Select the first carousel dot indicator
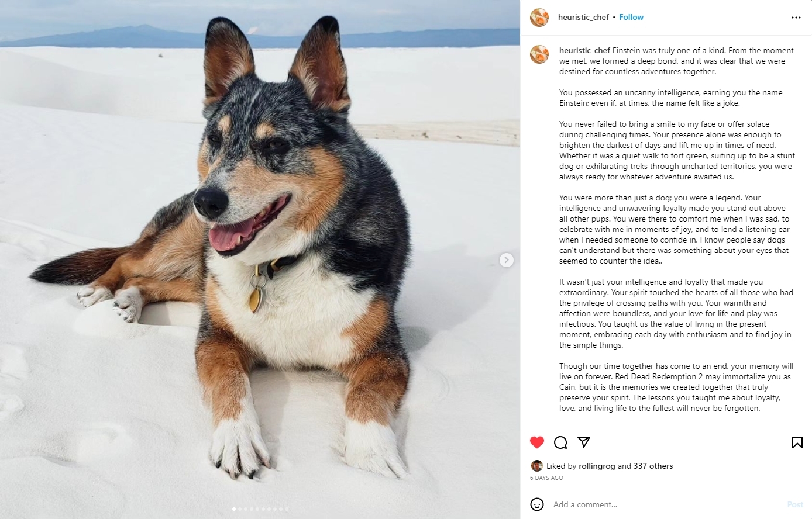This screenshot has height=519, width=812. (235, 509)
